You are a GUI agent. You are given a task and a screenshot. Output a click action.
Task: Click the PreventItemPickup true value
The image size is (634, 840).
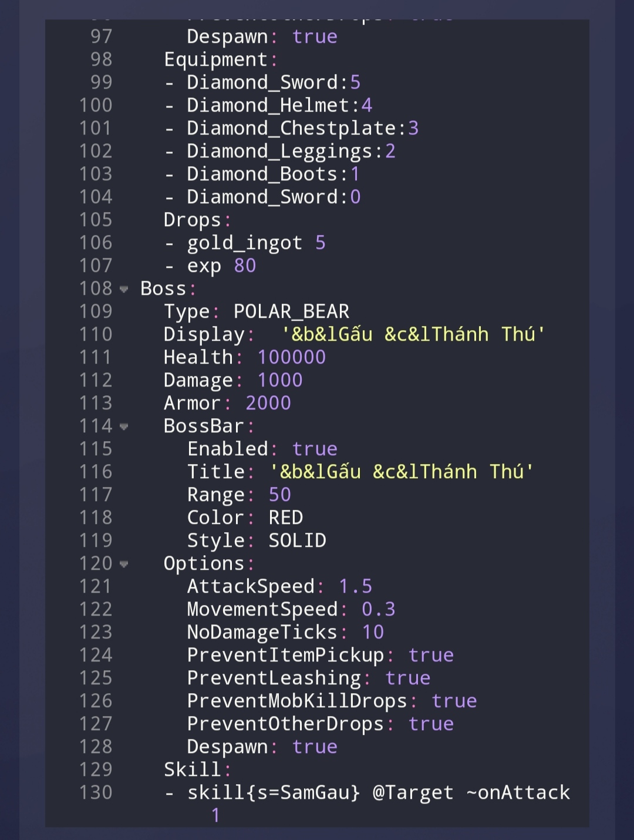point(431,655)
